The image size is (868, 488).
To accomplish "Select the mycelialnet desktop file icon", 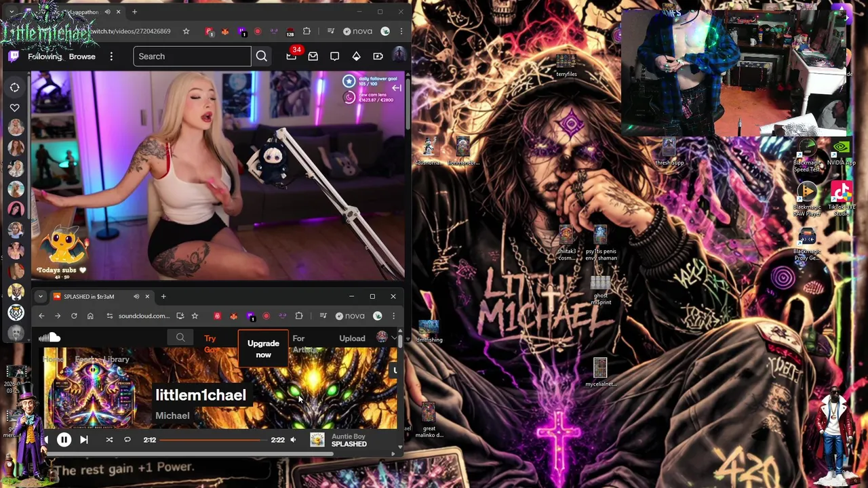I will pos(600,372).
